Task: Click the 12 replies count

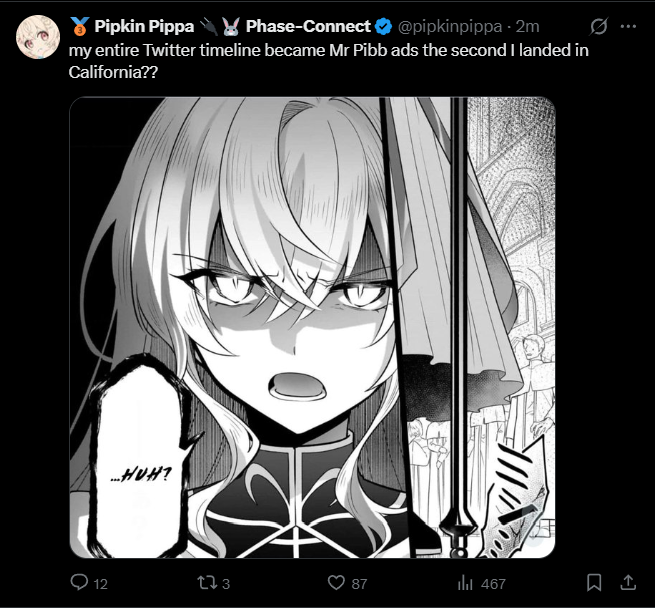Action: (100, 583)
